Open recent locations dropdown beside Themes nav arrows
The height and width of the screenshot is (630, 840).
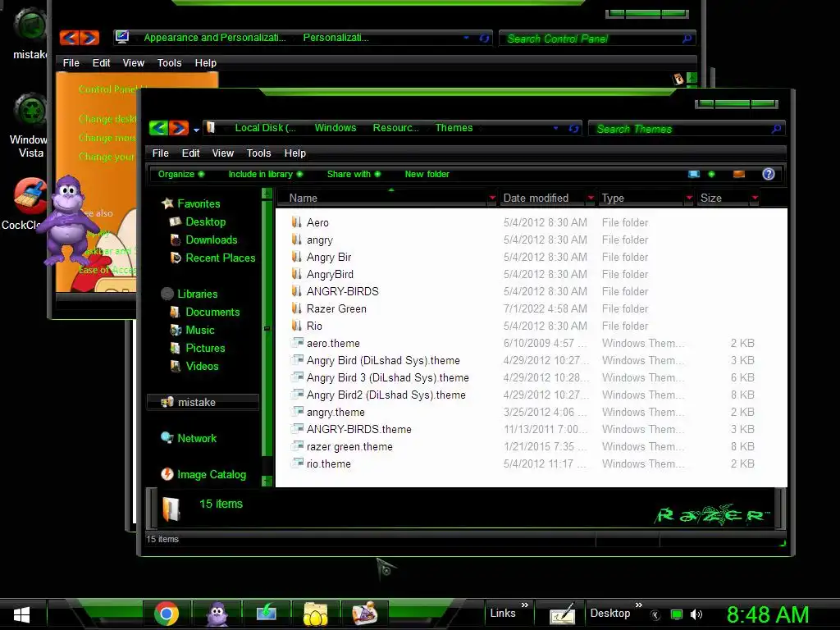pos(197,130)
